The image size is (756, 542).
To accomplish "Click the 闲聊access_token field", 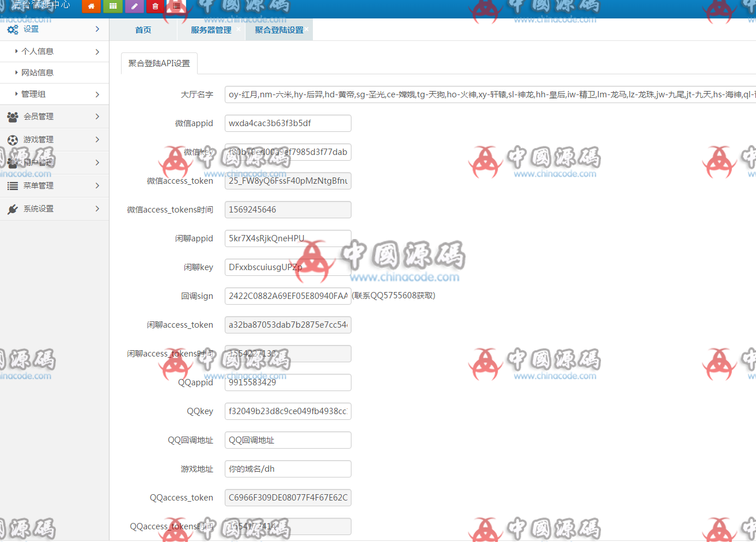I will point(288,325).
